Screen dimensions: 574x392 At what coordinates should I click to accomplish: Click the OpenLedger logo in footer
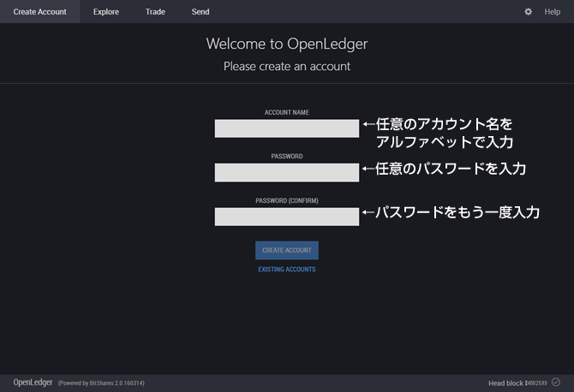tap(32, 382)
